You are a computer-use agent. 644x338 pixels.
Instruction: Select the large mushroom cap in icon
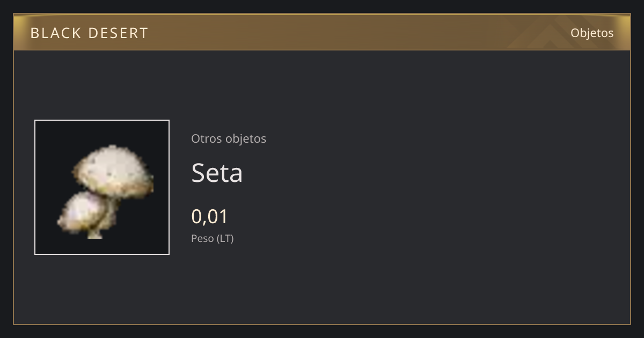tap(114, 171)
